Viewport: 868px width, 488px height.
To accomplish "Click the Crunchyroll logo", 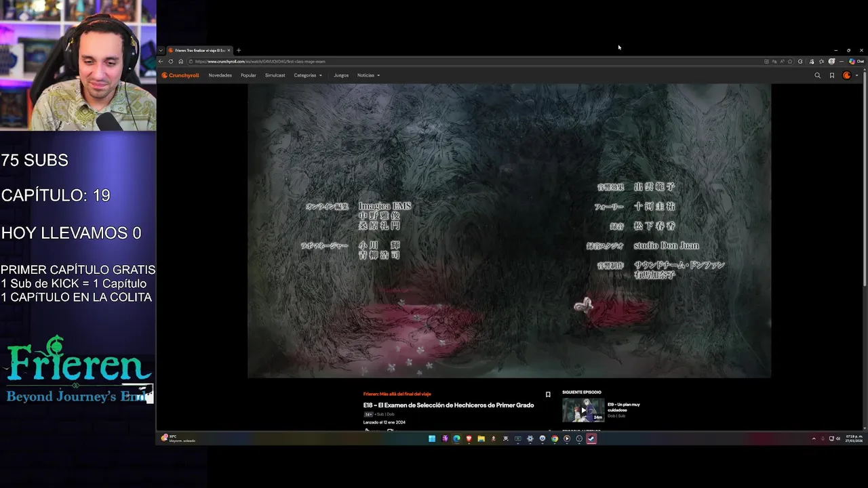I will click(180, 75).
